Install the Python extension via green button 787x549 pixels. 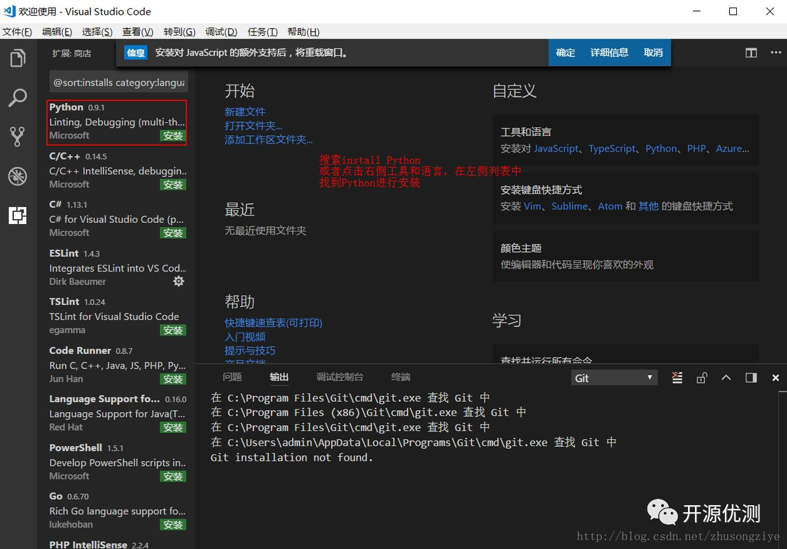coord(173,136)
